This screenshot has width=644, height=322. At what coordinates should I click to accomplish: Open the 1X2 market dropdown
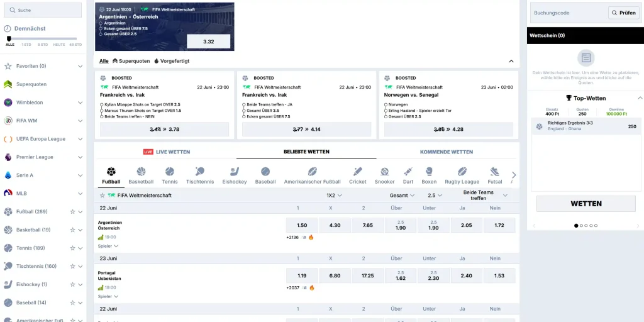[334, 196]
